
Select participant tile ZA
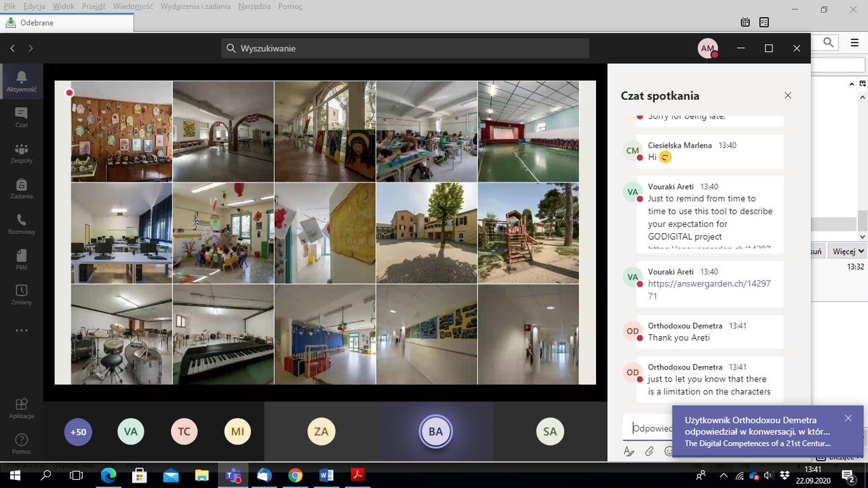321,432
